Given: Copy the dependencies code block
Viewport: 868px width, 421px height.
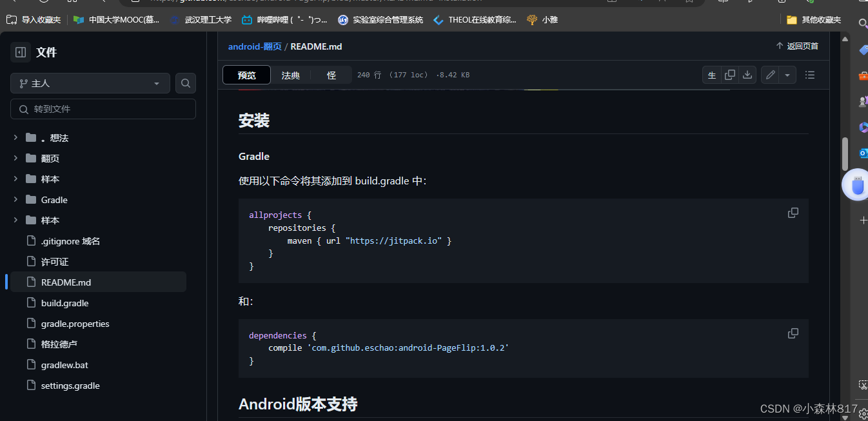Looking at the screenshot, I should click(x=793, y=333).
